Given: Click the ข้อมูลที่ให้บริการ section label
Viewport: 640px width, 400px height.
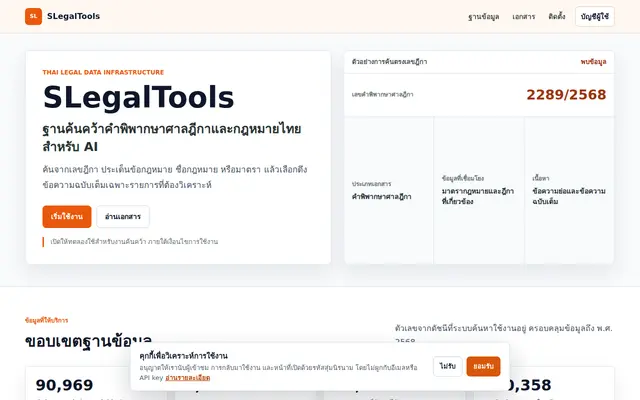Looking at the screenshot, I should [47, 320].
